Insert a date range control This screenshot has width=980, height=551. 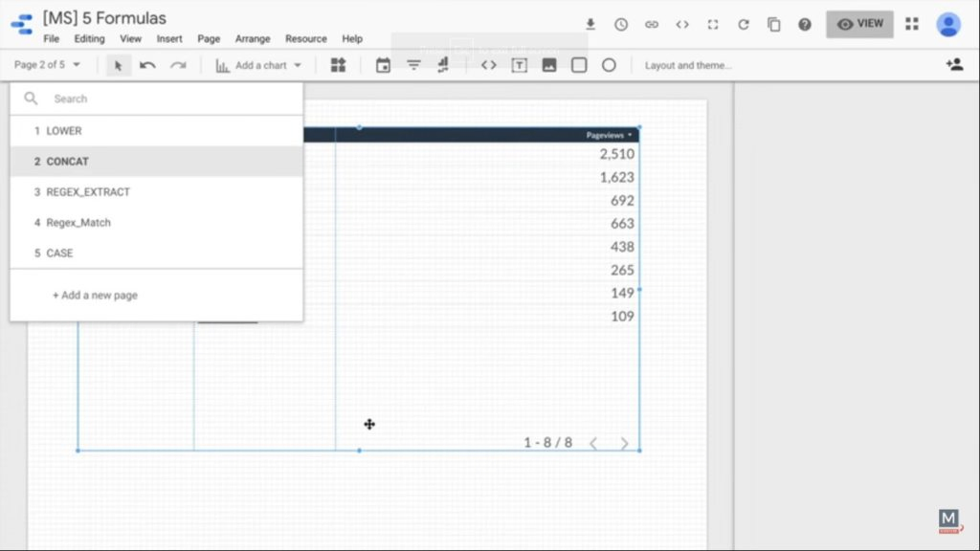coord(383,65)
